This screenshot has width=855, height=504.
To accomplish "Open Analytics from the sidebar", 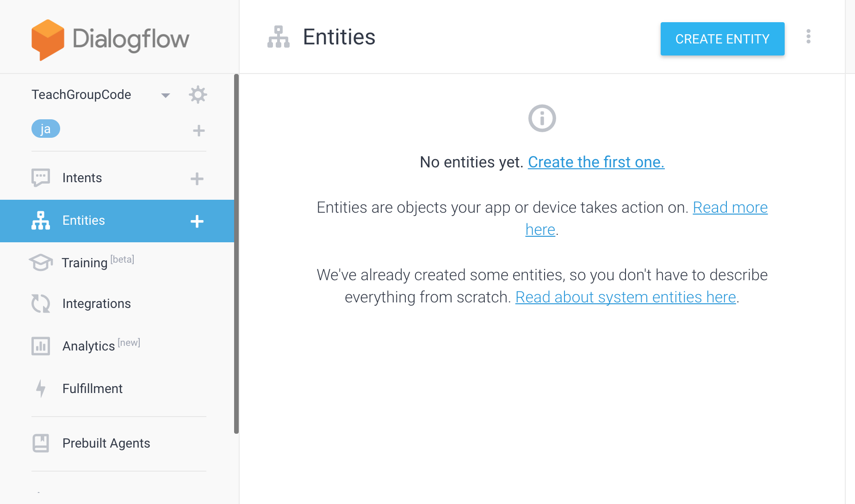I will point(88,346).
